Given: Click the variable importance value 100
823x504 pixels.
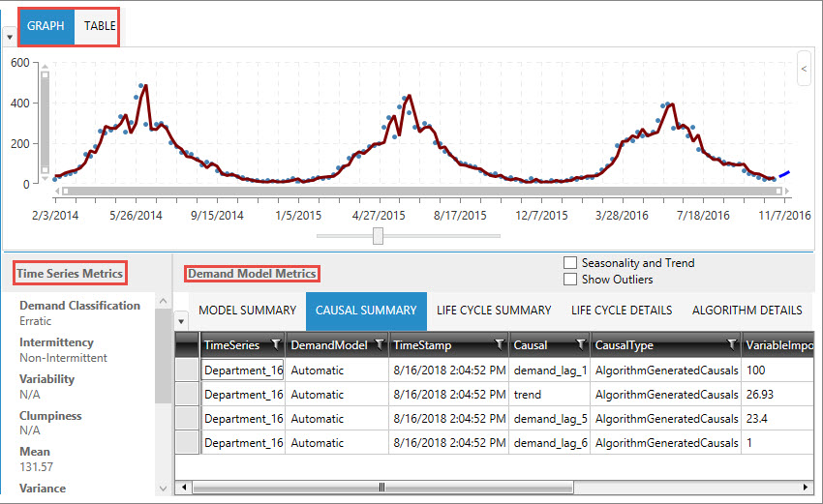Looking at the screenshot, I should click(756, 371).
